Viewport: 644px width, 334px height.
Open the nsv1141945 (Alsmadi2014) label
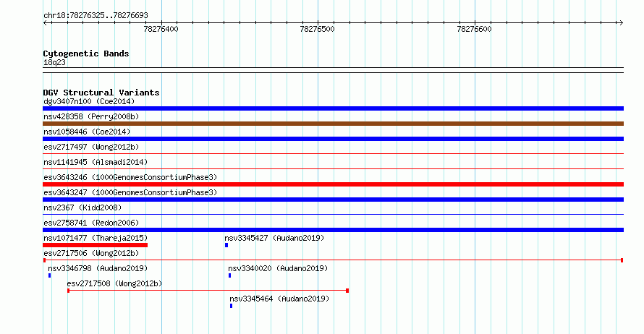96,162
